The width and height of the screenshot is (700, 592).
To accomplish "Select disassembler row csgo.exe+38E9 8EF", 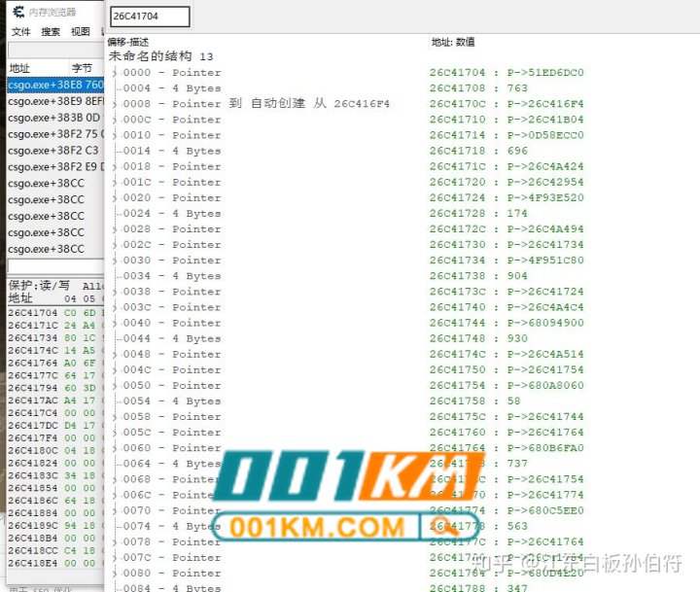I will (55, 101).
